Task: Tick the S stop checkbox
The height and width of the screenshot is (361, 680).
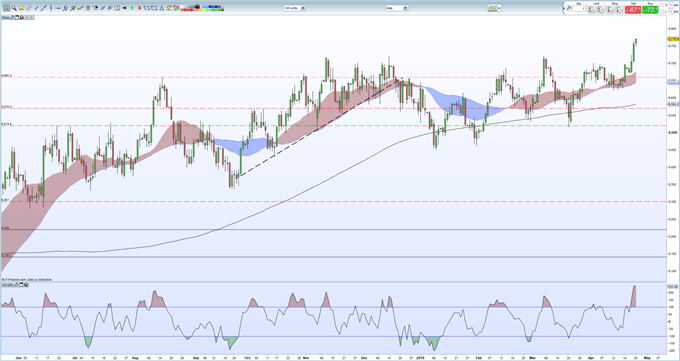Action: [x=662, y=5]
